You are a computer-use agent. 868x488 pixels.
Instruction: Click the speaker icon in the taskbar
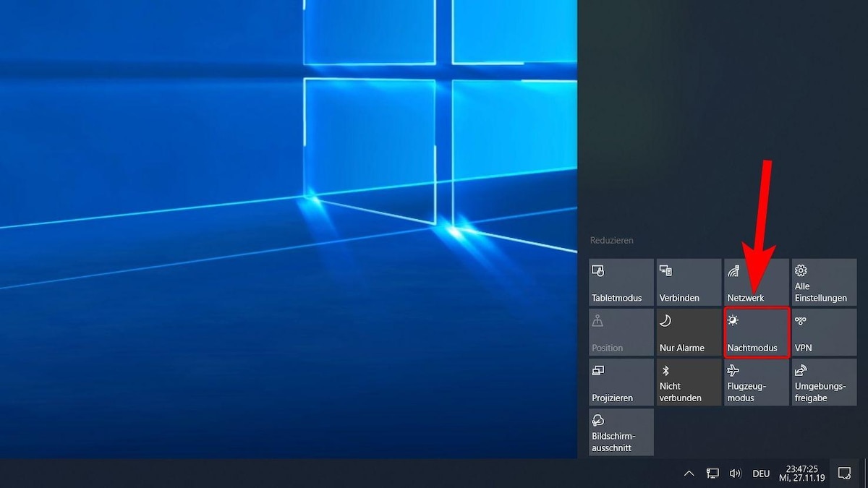[736, 474]
